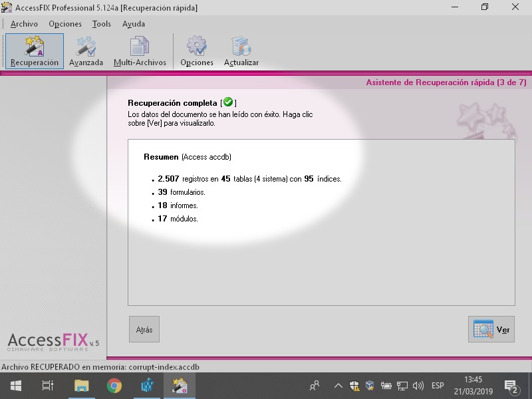This screenshot has height=399, width=532.
Task: Click the ESP language indicator
Action: pyautogui.click(x=438, y=385)
